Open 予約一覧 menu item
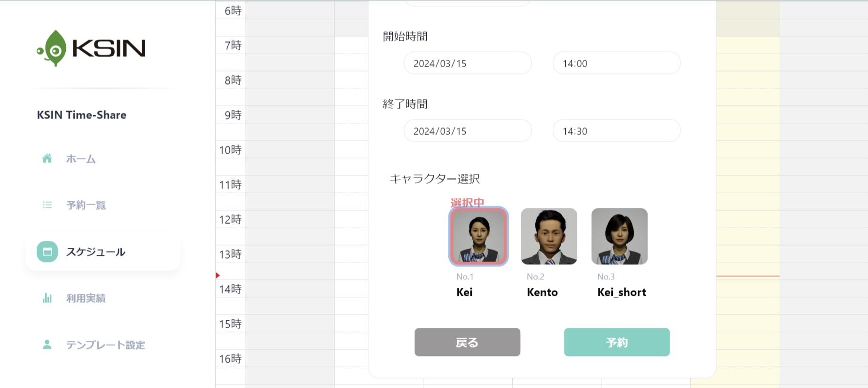 86,205
